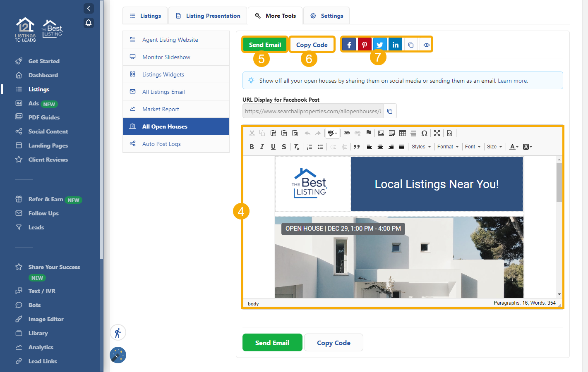Open the text color picker
Screen dimensions: 588x372
click(x=514, y=147)
